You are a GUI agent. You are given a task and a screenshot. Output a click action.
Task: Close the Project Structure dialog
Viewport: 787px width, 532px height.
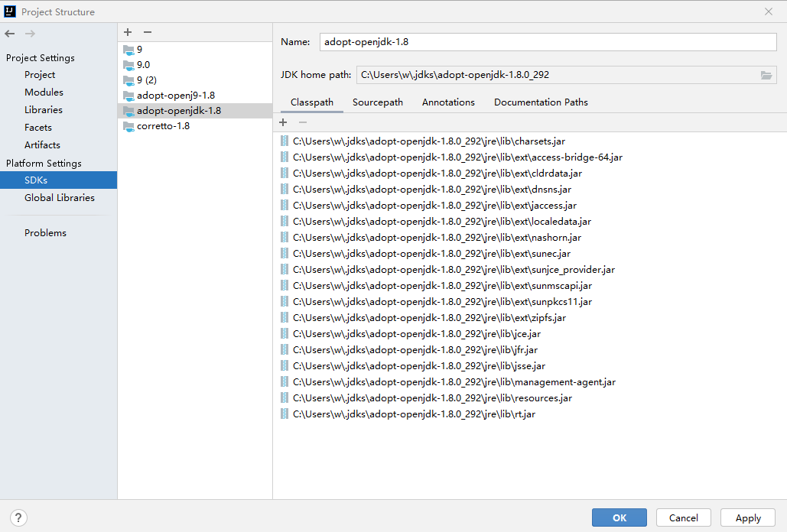769,11
